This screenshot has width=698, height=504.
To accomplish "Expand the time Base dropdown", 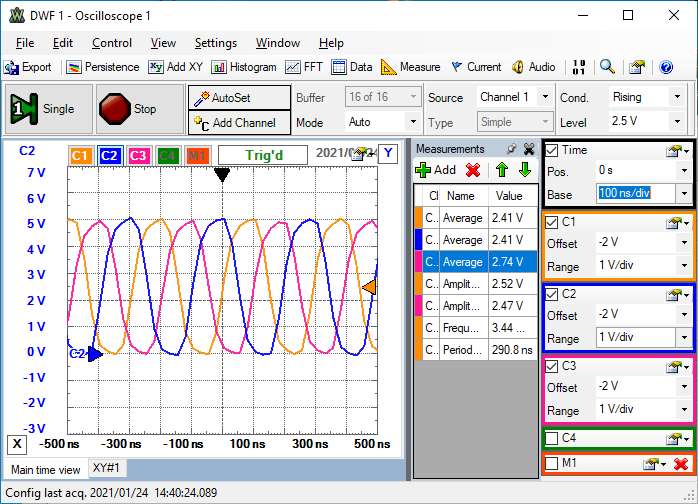I will pyautogui.click(x=683, y=193).
